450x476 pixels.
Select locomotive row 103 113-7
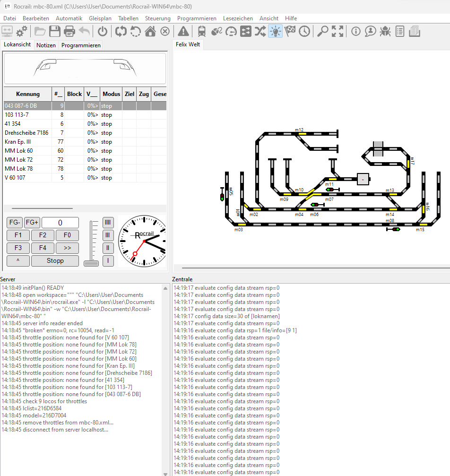[85, 115]
